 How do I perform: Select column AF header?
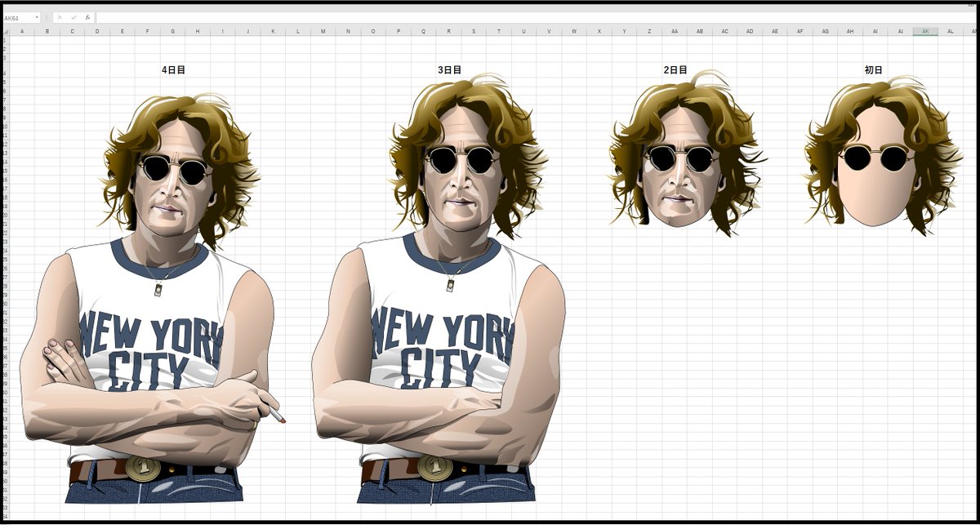tap(800, 32)
